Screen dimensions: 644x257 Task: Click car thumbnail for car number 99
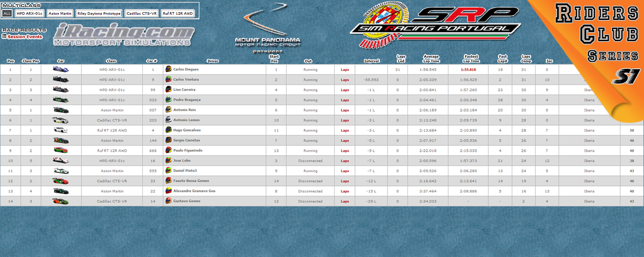pyautogui.click(x=61, y=90)
